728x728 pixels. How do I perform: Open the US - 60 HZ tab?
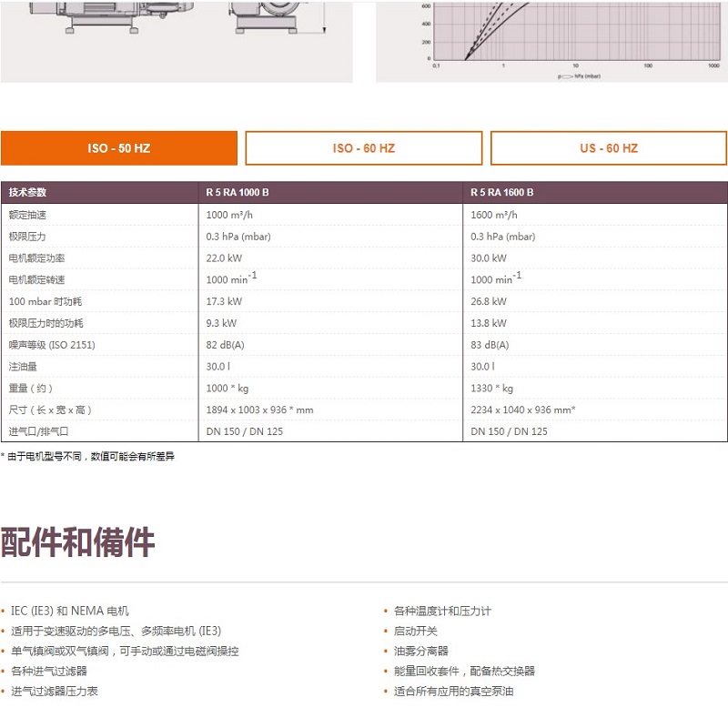pyautogui.click(x=609, y=148)
